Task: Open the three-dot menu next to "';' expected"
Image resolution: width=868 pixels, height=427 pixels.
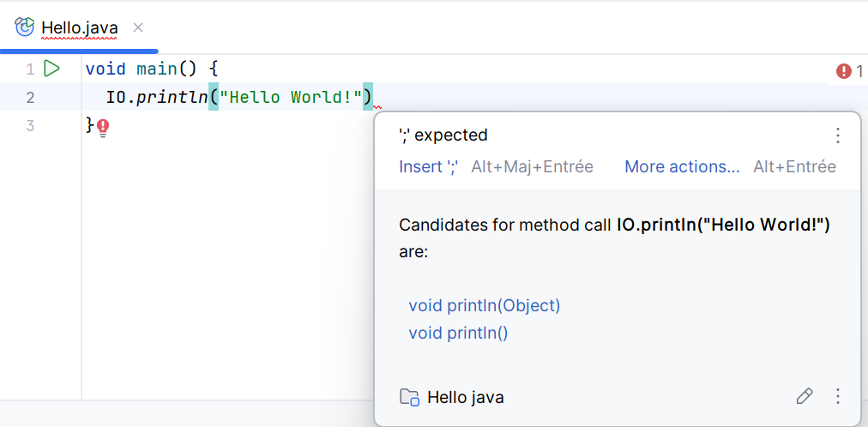Action: 838,135
